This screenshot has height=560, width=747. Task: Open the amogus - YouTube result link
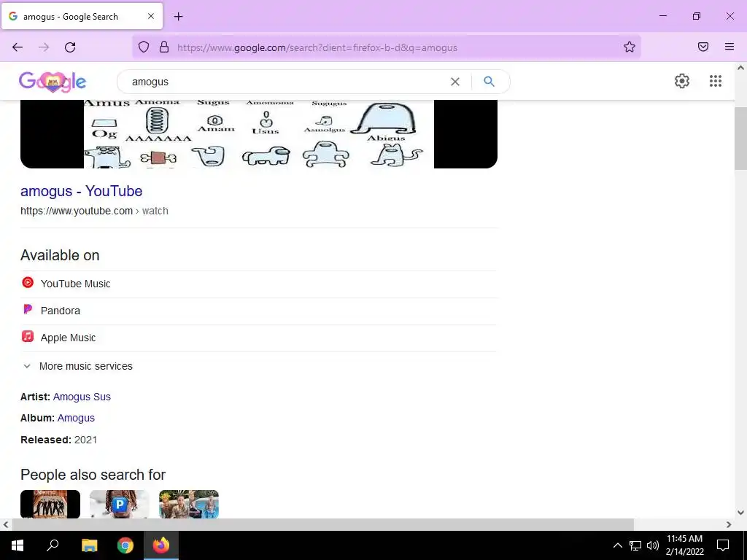point(82,191)
